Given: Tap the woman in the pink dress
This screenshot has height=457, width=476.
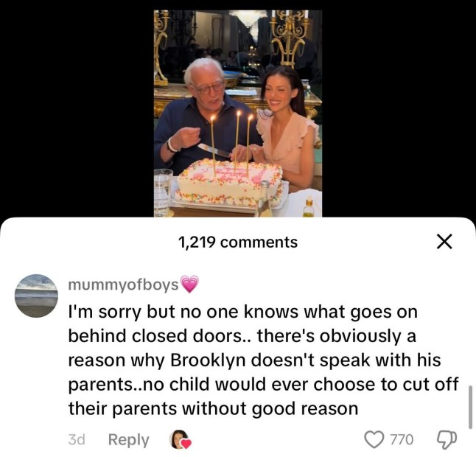Looking at the screenshot, I should pyautogui.click(x=285, y=128).
